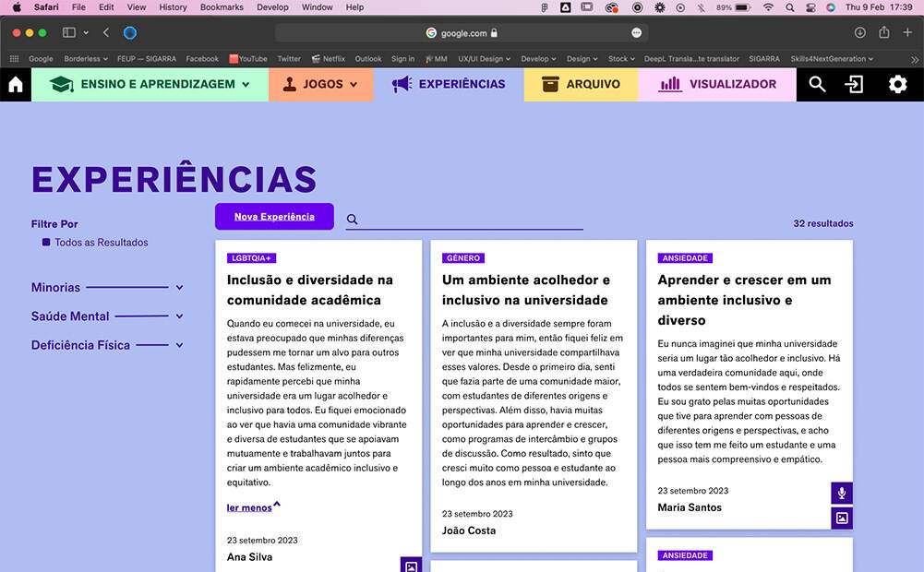
Task: Expand the Saúde Mental filter section
Action: [x=179, y=316]
